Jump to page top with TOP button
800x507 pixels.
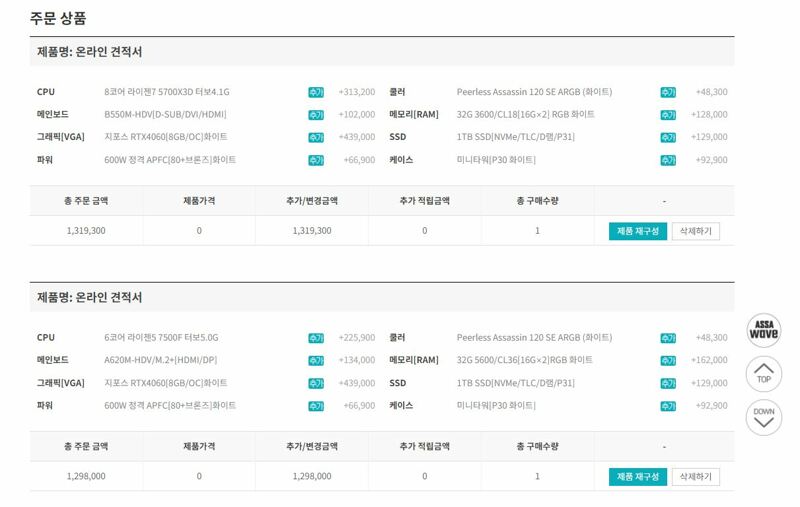click(763, 373)
